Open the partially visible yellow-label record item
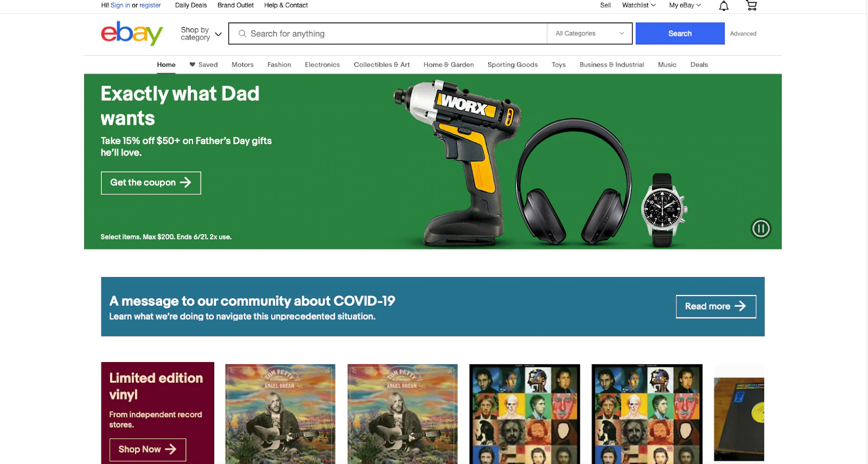868x464 pixels. pos(739,414)
